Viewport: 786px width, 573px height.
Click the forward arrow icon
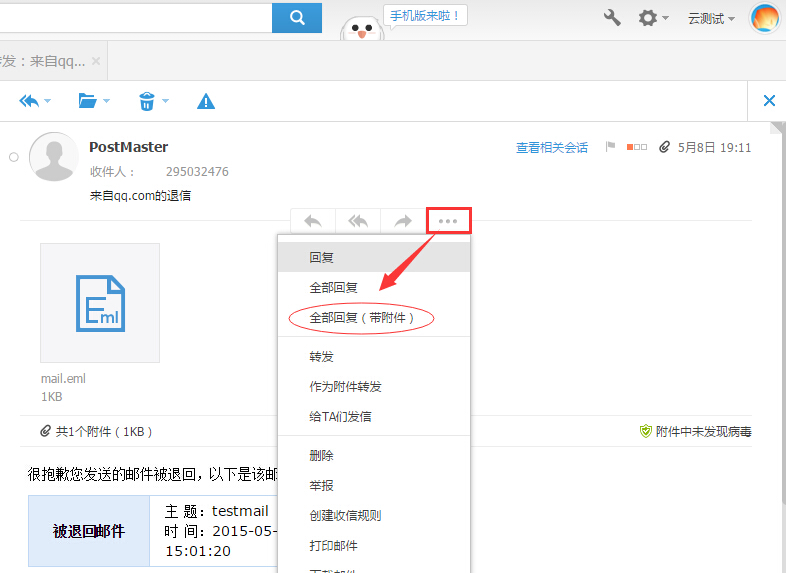(402, 221)
